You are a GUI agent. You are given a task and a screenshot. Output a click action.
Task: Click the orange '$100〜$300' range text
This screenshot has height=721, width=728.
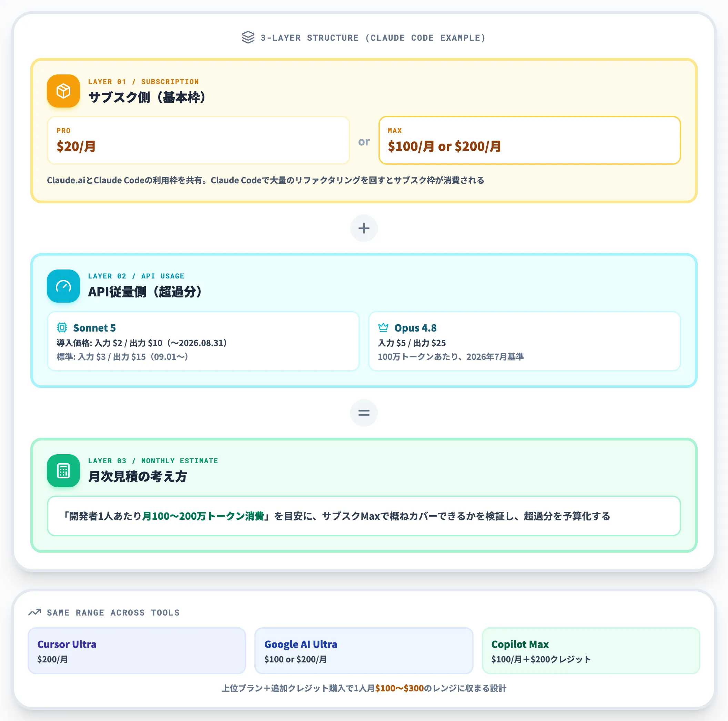tap(400, 688)
